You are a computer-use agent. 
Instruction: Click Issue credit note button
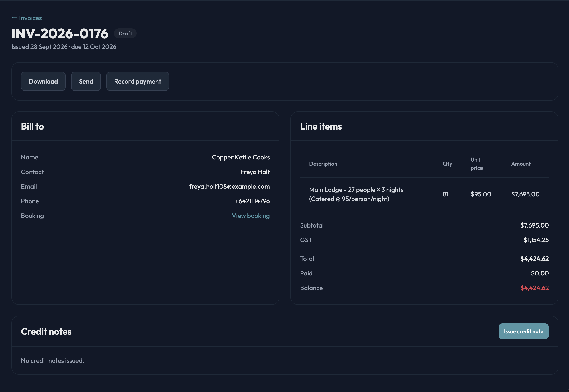(x=523, y=331)
